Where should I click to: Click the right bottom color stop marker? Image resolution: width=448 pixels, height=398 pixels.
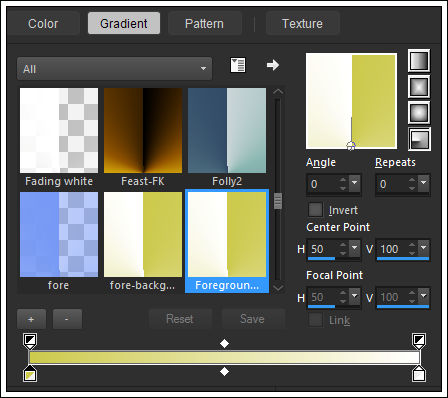tap(419, 374)
